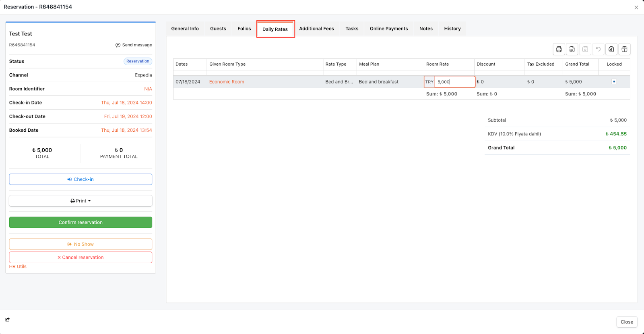
Task: Open the Folios tab
Action: click(244, 29)
